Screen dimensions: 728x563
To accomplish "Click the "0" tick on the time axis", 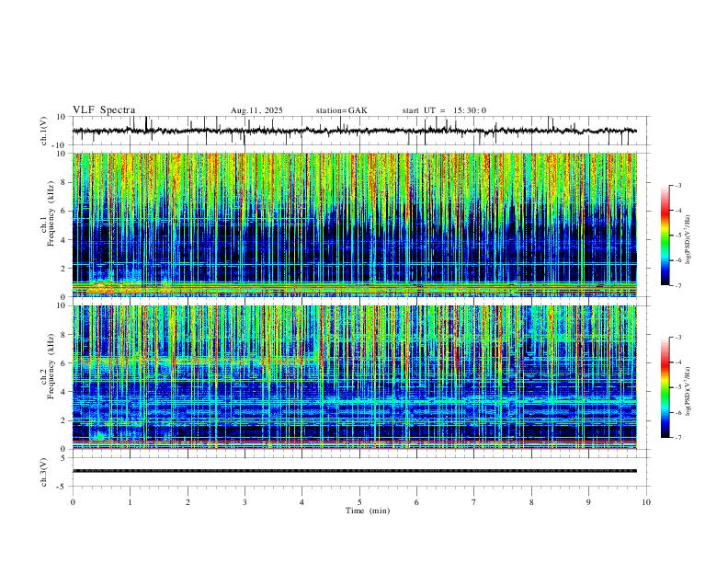I will (x=73, y=502).
